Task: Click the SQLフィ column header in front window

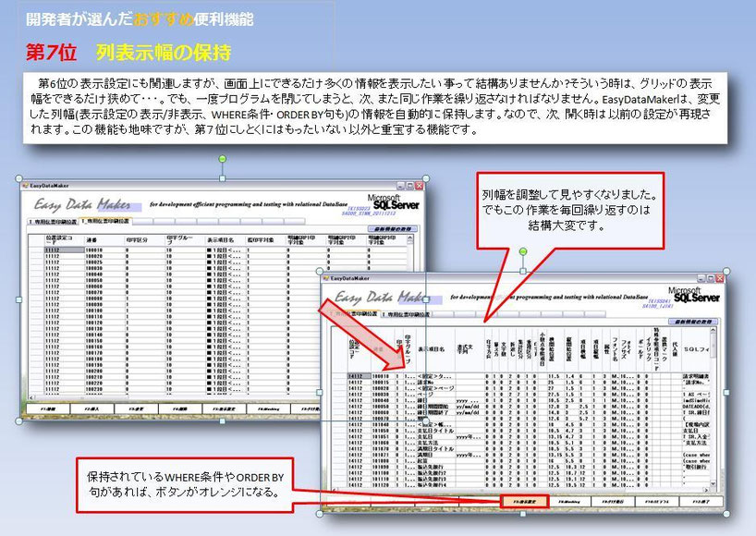Action: [696, 349]
